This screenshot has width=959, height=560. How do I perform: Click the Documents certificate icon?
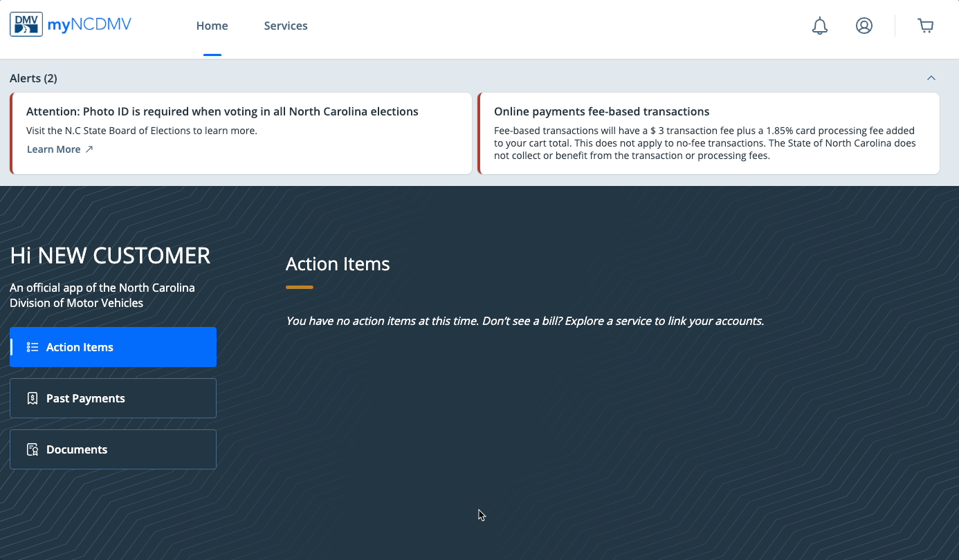pos(32,449)
